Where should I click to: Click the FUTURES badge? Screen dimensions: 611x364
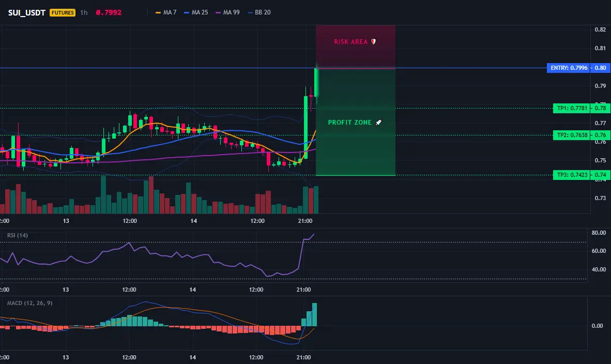(63, 12)
